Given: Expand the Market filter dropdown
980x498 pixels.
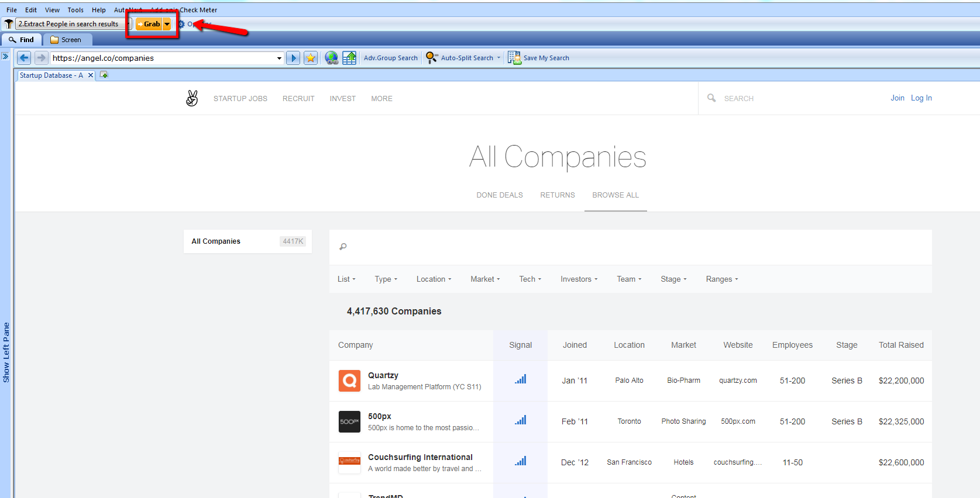Looking at the screenshot, I should (x=486, y=279).
